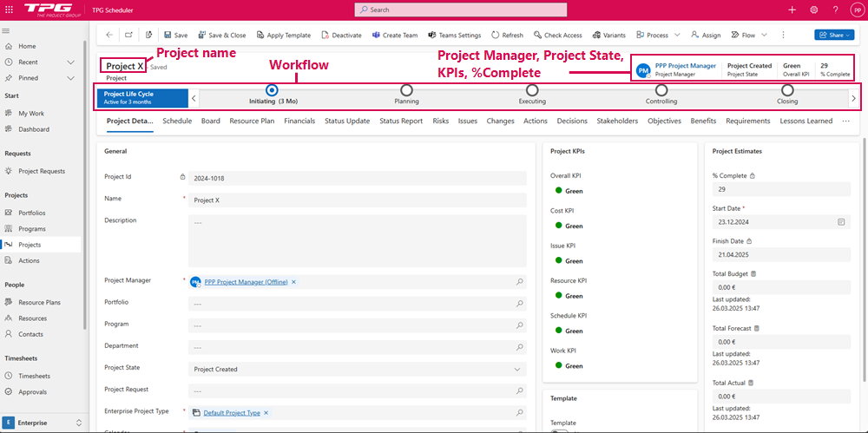Select the Executing stage in the workflow
The height and width of the screenshot is (433, 868).
click(x=532, y=89)
